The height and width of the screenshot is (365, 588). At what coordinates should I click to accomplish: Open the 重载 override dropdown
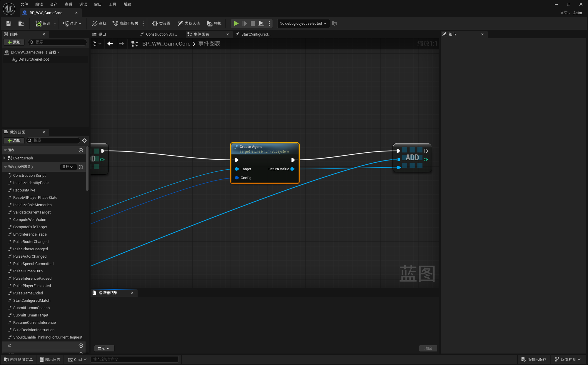(x=68, y=167)
